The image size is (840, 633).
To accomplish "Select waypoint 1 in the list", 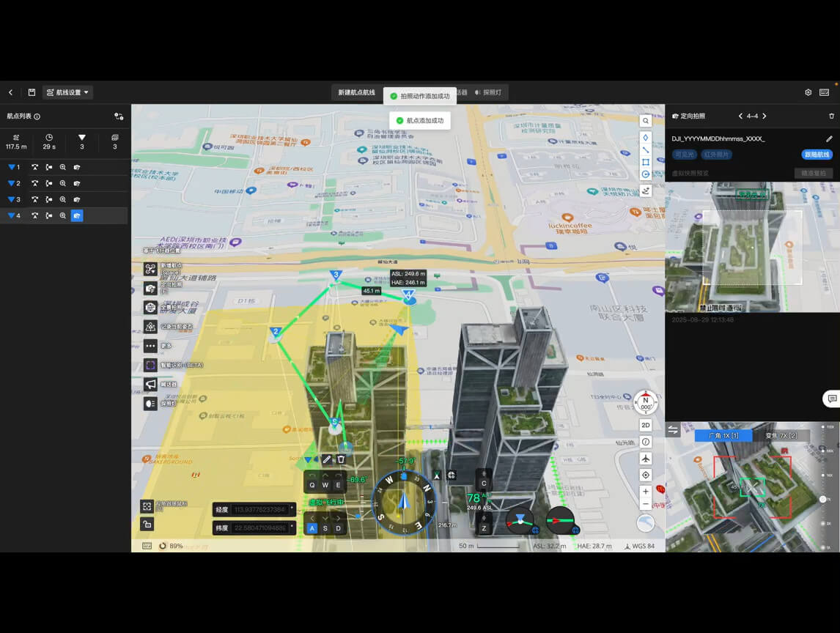I will point(65,167).
